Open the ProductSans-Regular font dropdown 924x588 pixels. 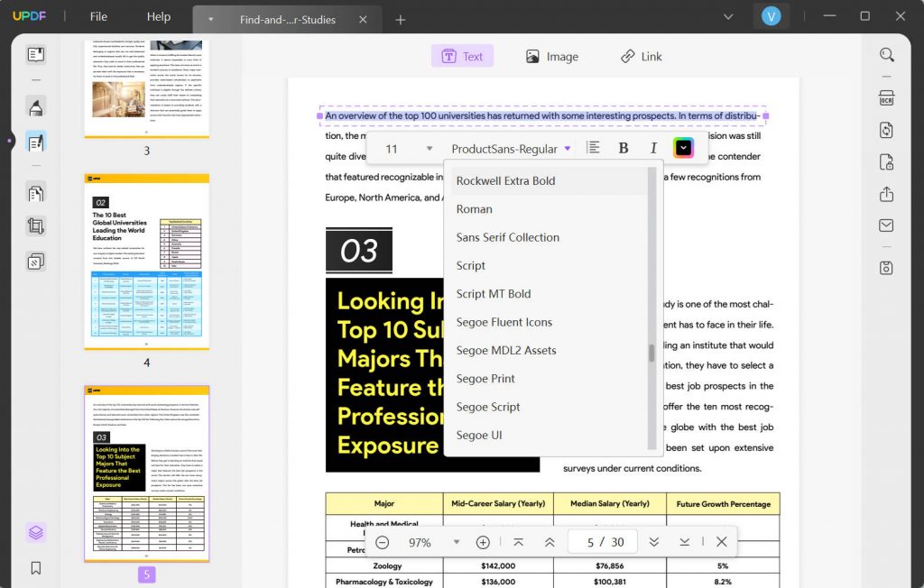pos(512,148)
